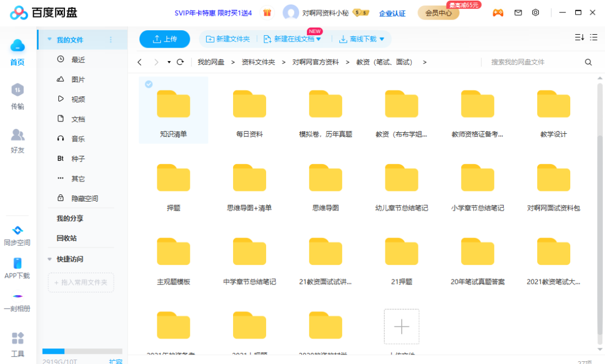
Task: Toggle the sort order view icon
Action: (579, 38)
